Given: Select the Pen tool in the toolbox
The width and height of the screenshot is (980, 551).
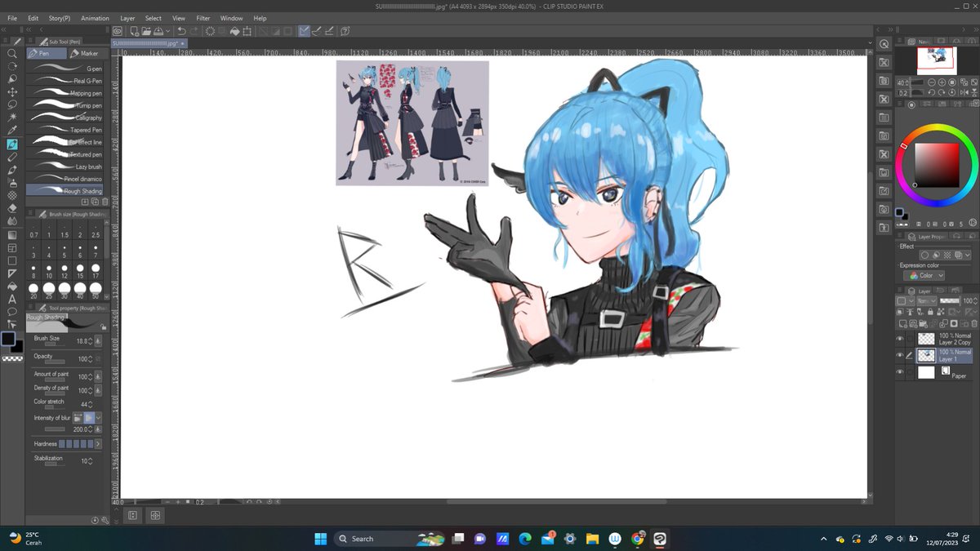Looking at the screenshot, I should [12, 144].
